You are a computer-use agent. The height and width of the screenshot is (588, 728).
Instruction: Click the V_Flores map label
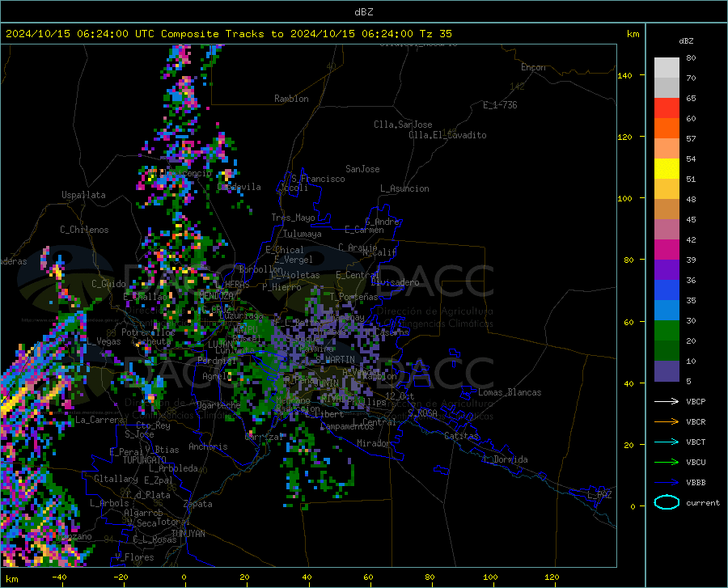[134, 557]
